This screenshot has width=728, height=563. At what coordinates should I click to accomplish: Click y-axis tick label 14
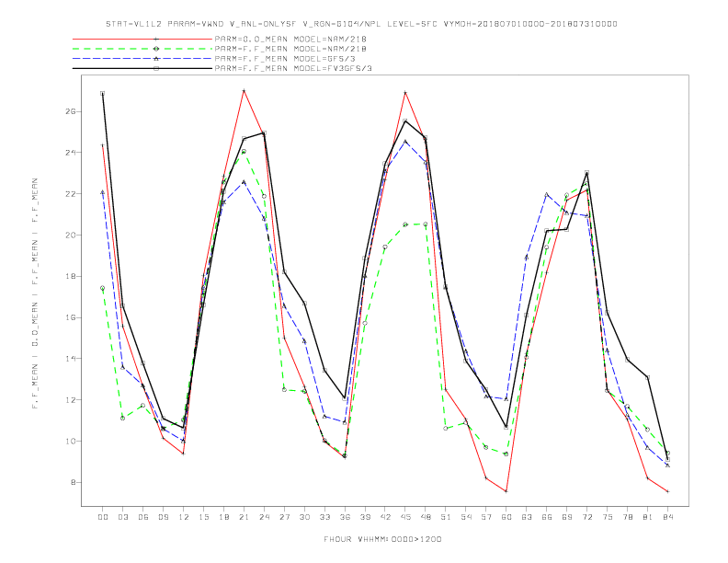tap(70, 359)
